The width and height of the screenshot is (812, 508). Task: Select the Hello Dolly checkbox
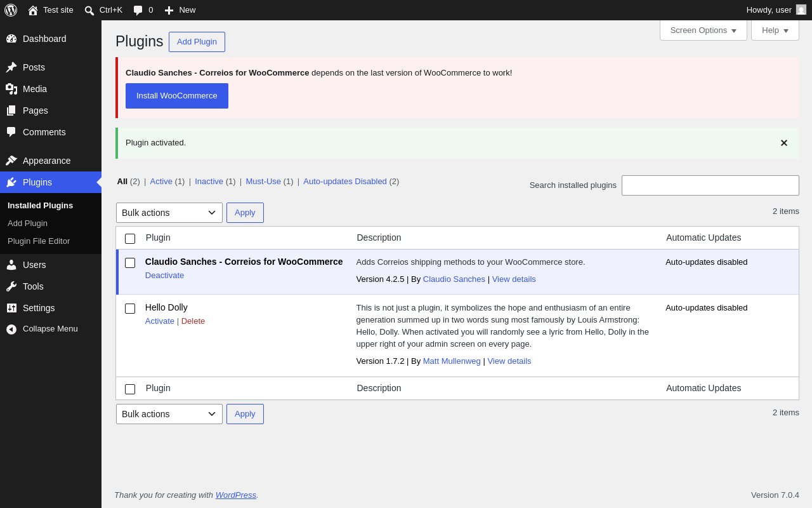[x=130, y=309]
